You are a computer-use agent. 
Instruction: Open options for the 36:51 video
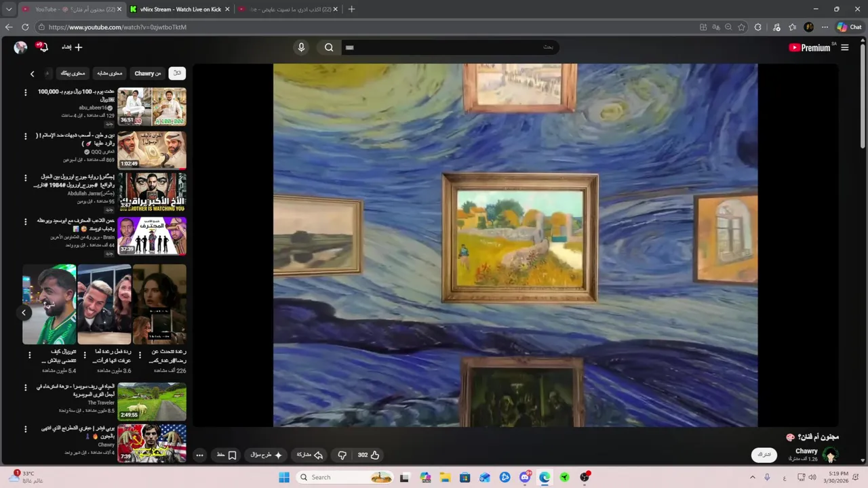26,92
